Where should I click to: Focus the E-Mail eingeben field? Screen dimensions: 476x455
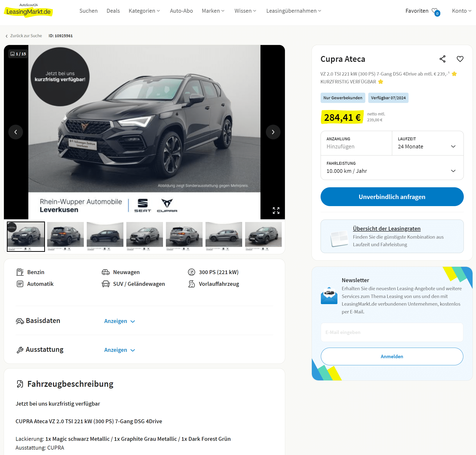[x=392, y=332]
